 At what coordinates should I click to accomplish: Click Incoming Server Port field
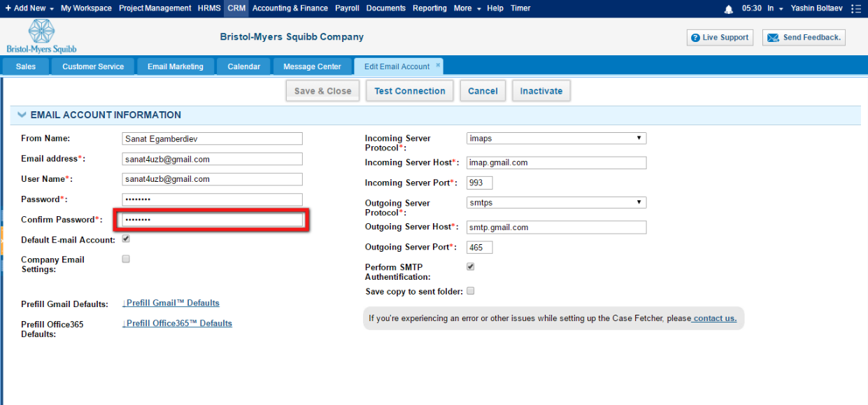[x=479, y=183]
